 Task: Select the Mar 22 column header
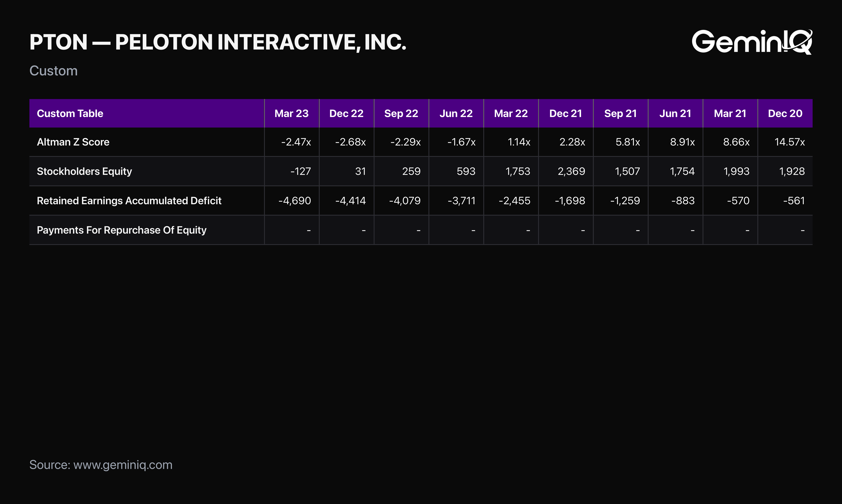click(511, 113)
